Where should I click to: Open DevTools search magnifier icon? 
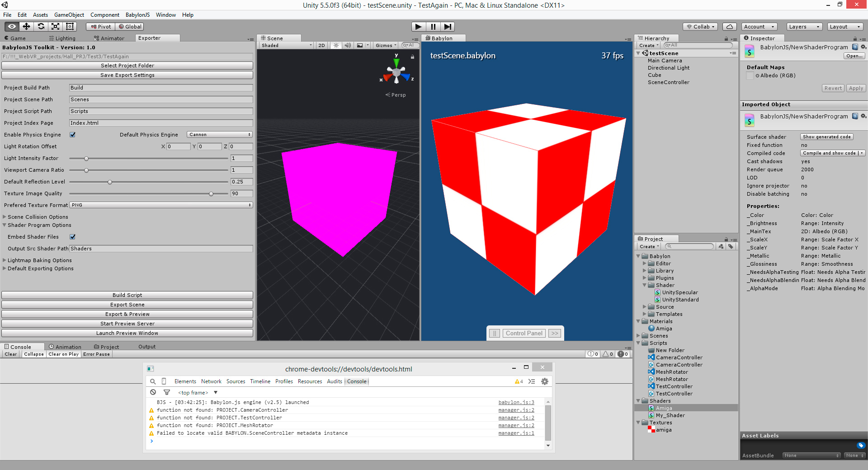pos(153,381)
